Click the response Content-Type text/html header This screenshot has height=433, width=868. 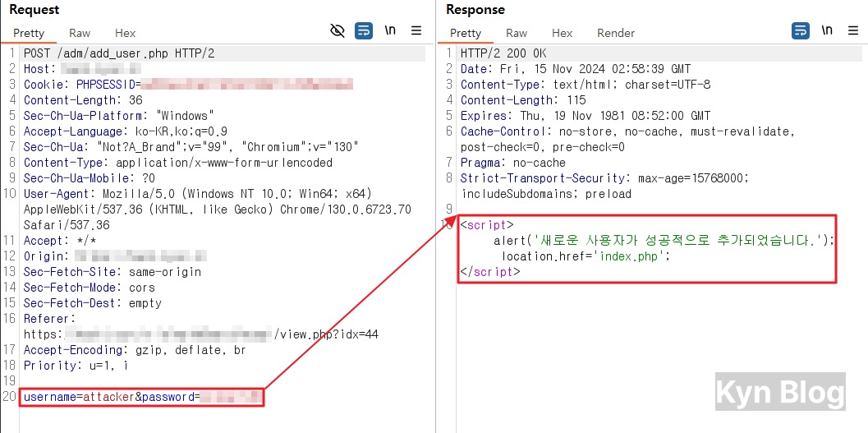[586, 85]
